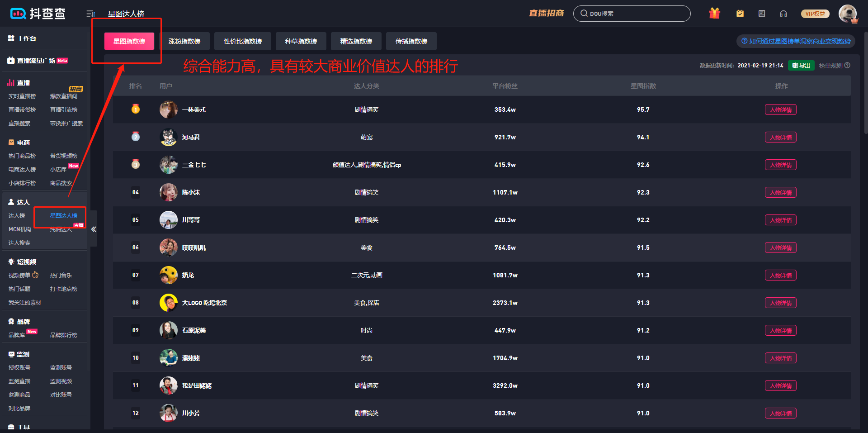Open the 传播指数榜 tab
The height and width of the screenshot is (433, 868).
[x=411, y=41]
